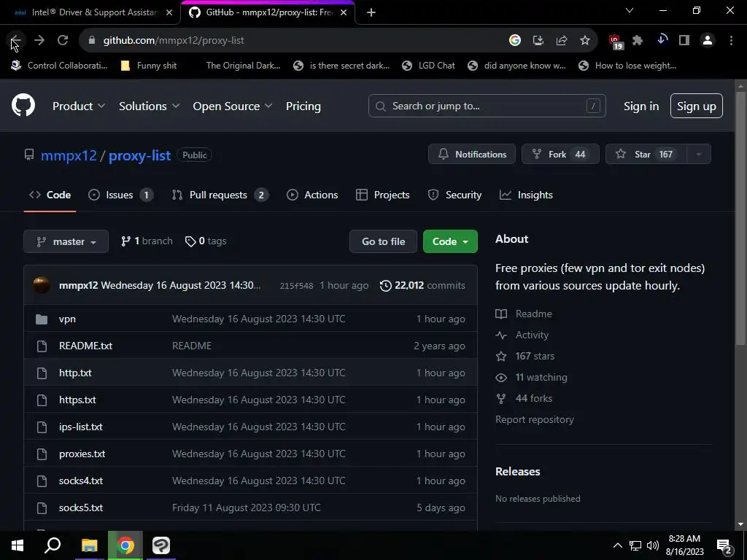The width and height of the screenshot is (747, 560).
Task: Expand the Solutions menu
Action: (x=149, y=106)
